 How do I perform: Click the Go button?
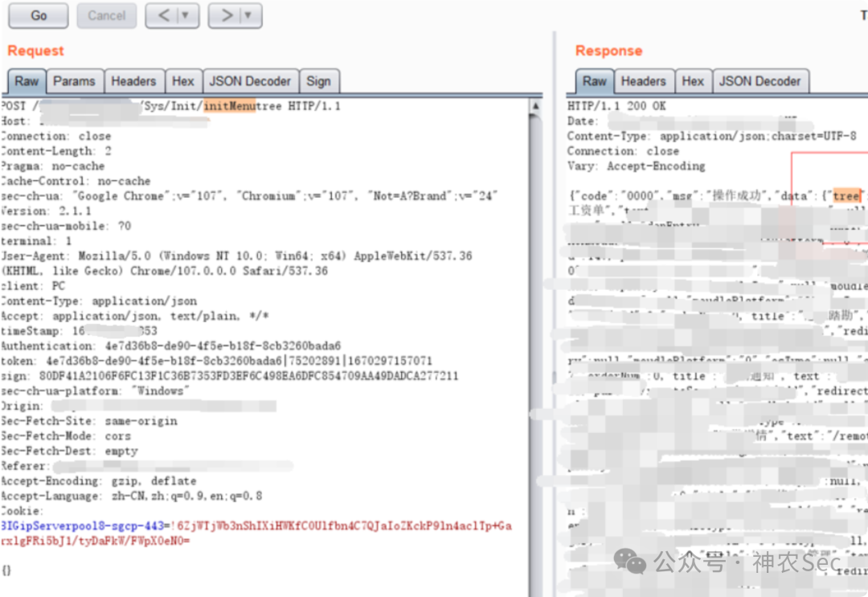click(x=39, y=15)
